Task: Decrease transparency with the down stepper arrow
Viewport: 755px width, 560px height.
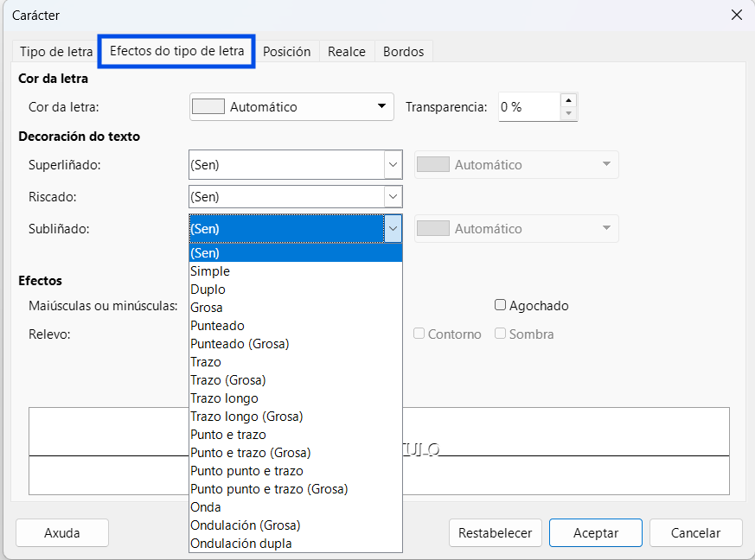Action: tap(569, 113)
